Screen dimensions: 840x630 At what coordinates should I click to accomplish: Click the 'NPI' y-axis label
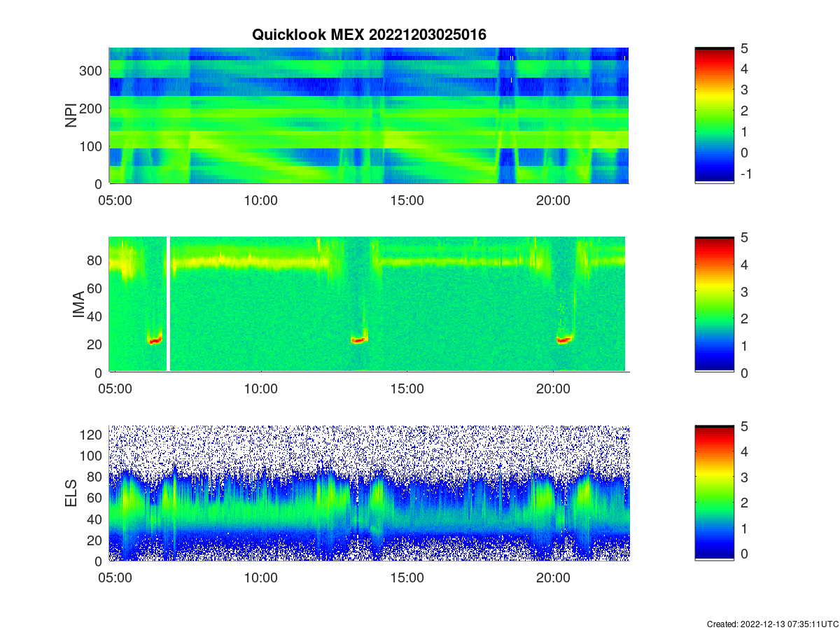71,115
